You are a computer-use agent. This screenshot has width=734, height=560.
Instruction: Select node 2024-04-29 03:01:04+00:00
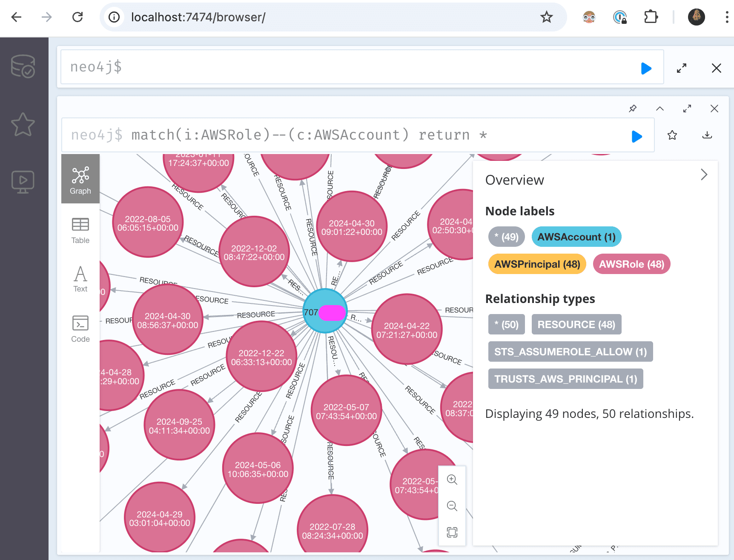[x=159, y=518]
